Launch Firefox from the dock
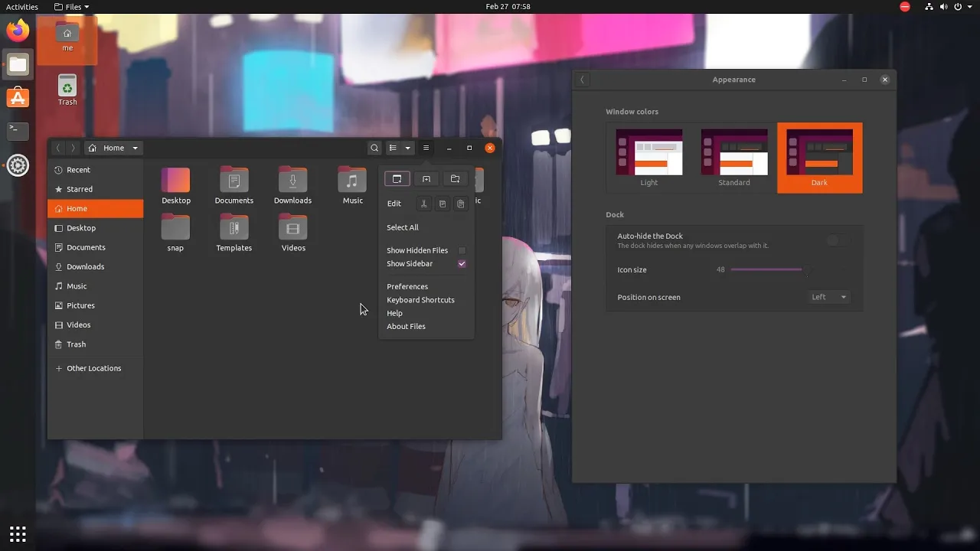 pyautogui.click(x=18, y=31)
